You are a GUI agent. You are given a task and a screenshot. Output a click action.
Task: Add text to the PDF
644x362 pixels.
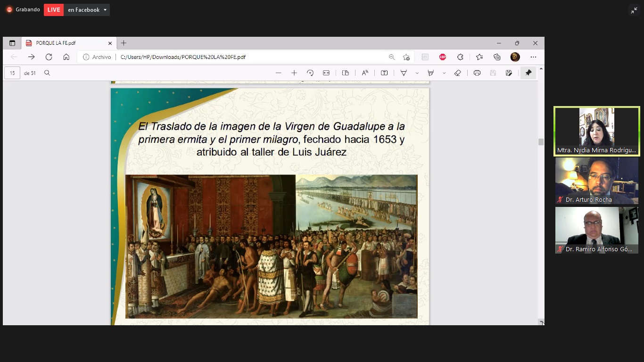click(384, 73)
